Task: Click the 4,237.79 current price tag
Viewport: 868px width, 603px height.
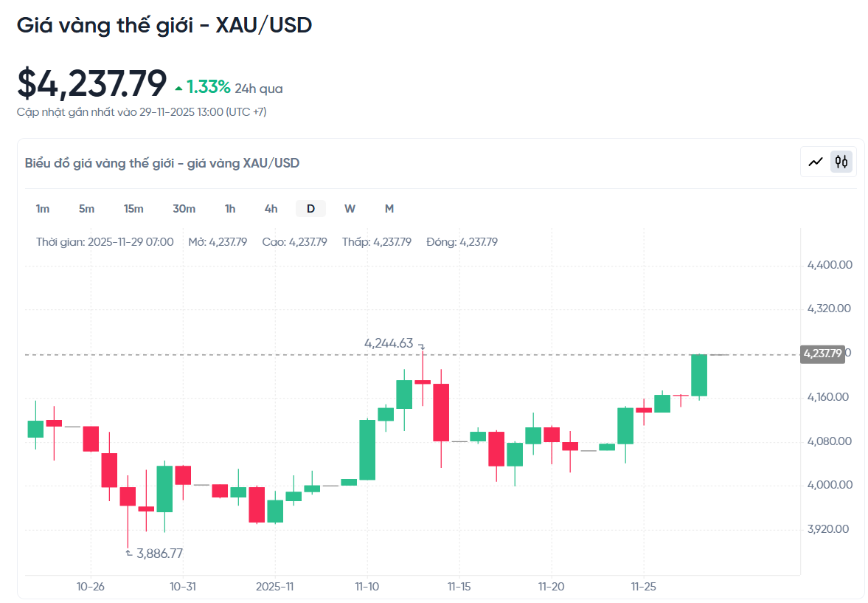Action: [822, 354]
